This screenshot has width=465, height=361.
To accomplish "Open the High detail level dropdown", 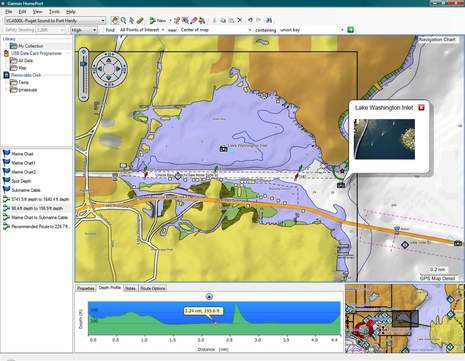I will pyautogui.click(x=84, y=30).
